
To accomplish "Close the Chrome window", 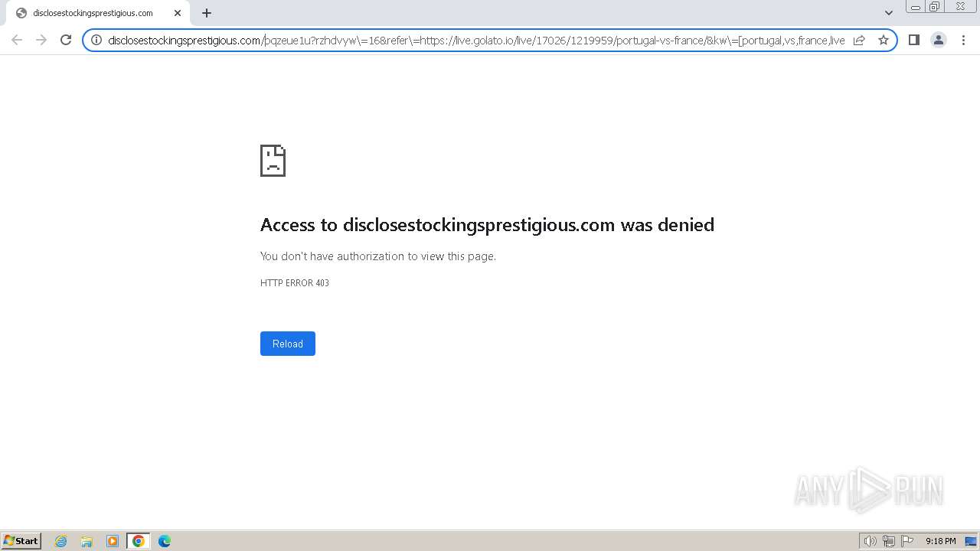I will pos(960,7).
